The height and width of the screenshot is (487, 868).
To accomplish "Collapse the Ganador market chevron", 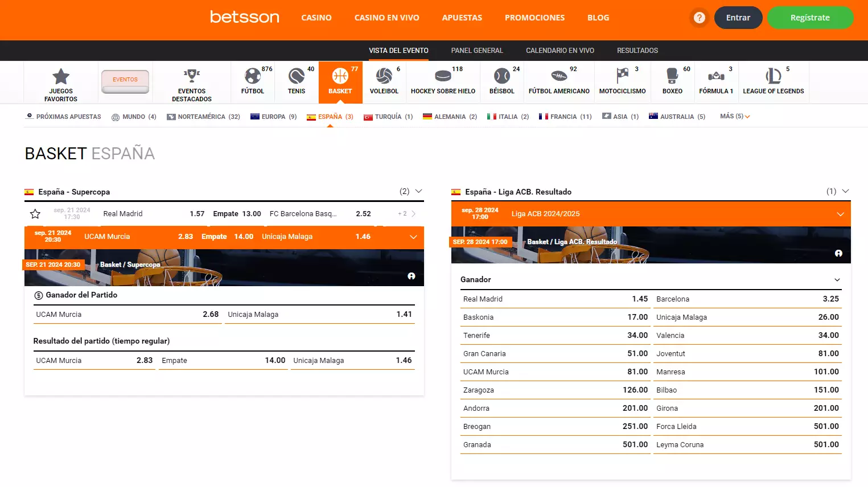I will tap(837, 280).
